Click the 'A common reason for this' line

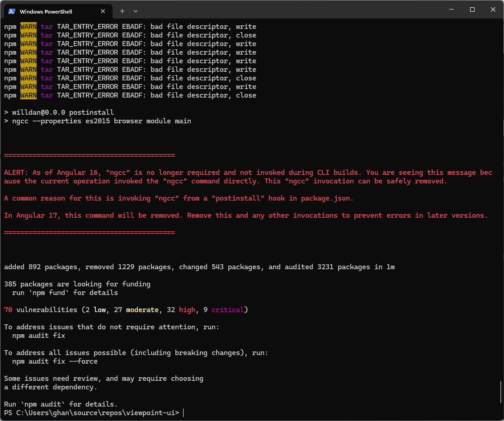click(179, 198)
